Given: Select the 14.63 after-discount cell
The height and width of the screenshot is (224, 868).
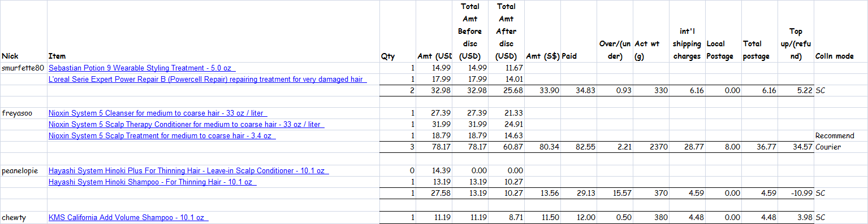Looking at the screenshot, I should (x=507, y=135).
